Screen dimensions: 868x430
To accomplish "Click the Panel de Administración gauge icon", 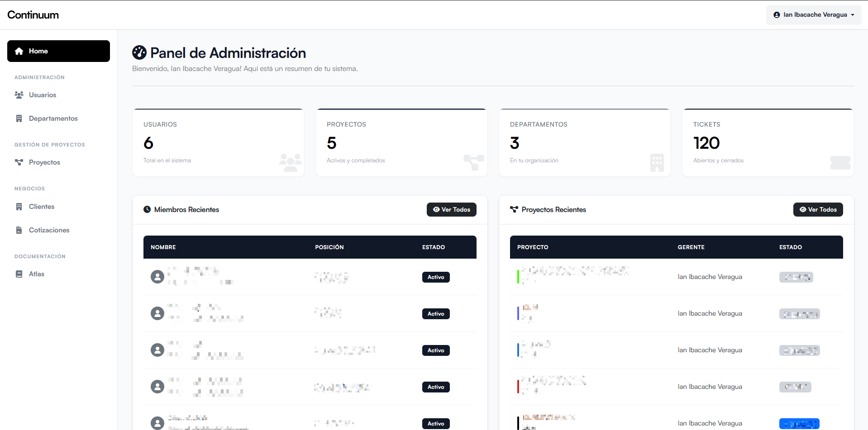I will tap(139, 52).
